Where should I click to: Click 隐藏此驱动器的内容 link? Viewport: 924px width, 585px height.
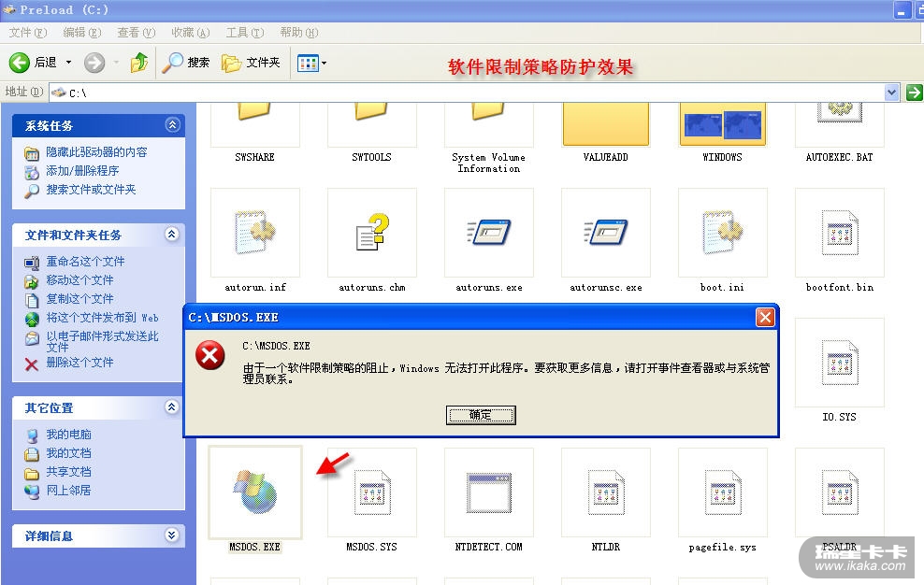tap(96, 152)
